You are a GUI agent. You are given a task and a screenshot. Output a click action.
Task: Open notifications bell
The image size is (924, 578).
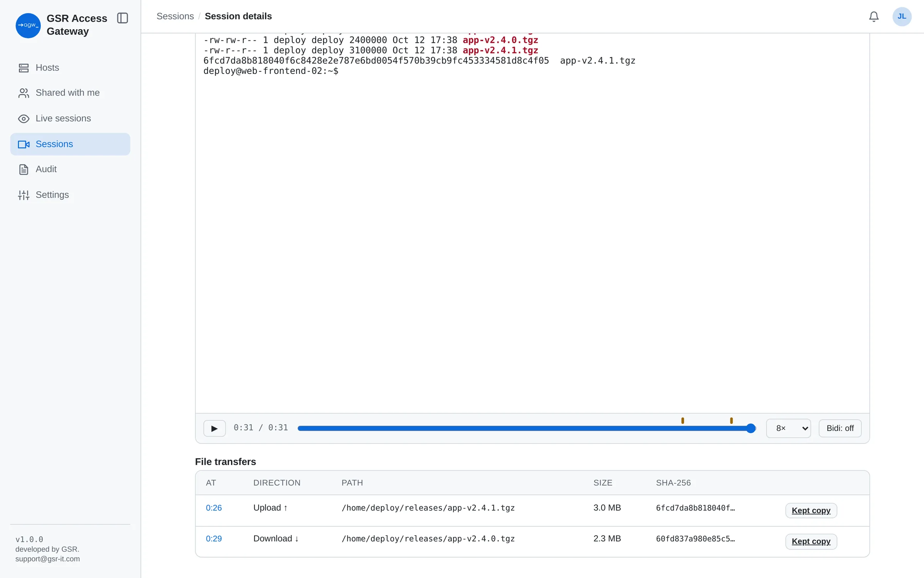[874, 17]
